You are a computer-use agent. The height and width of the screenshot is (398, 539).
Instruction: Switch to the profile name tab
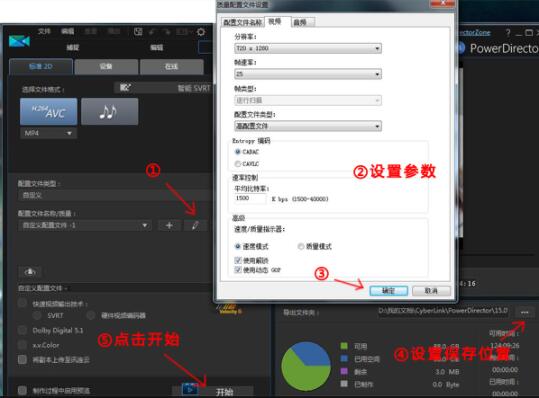(x=242, y=22)
